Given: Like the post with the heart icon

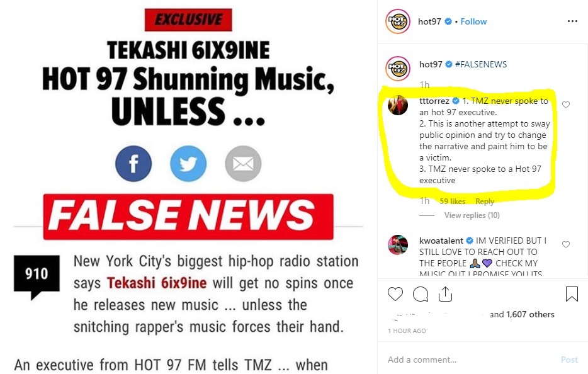Looking at the screenshot, I should tap(395, 294).
